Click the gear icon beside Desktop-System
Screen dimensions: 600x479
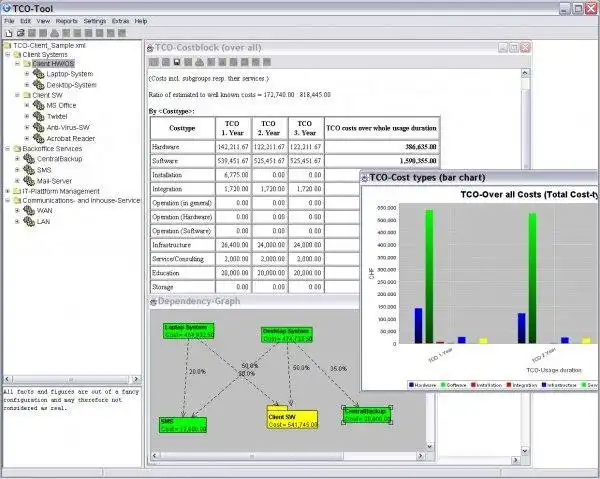(x=38, y=85)
